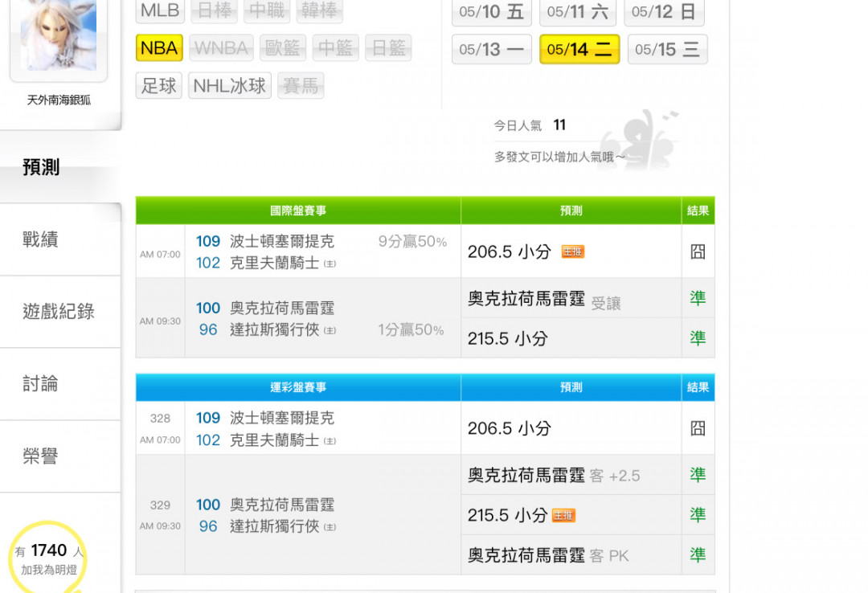Click 達拉斯獨行俠 in 運彩盤賽事 table
This screenshot has height=593, width=868.
point(274,526)
